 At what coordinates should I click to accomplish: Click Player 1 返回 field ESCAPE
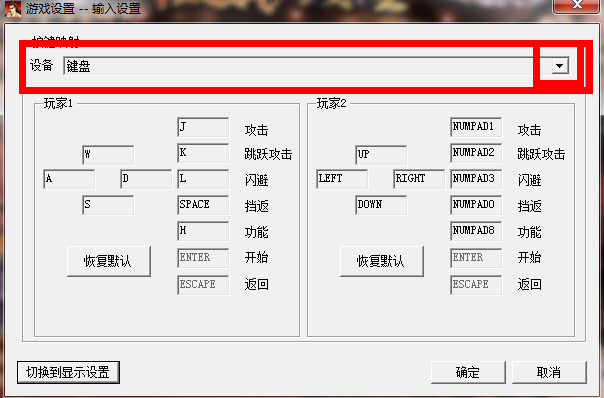[x=203, y=285]
